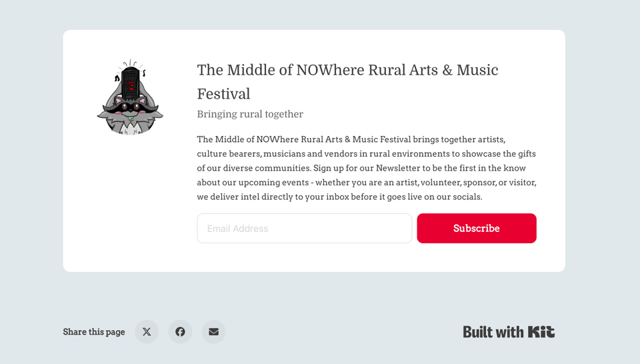The height and width of the screenshot is (364, 640).
Task: Share the page on Facebook
Action: pos(180,331)
